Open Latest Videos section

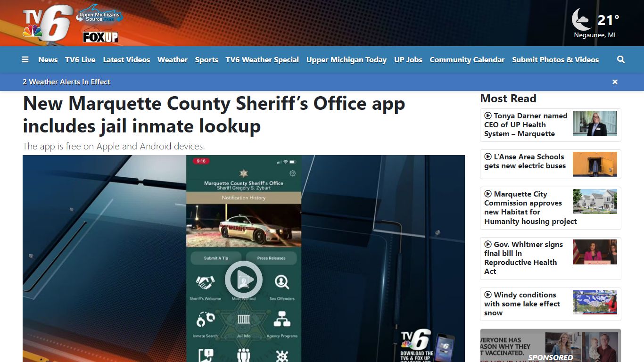point(126,59)
